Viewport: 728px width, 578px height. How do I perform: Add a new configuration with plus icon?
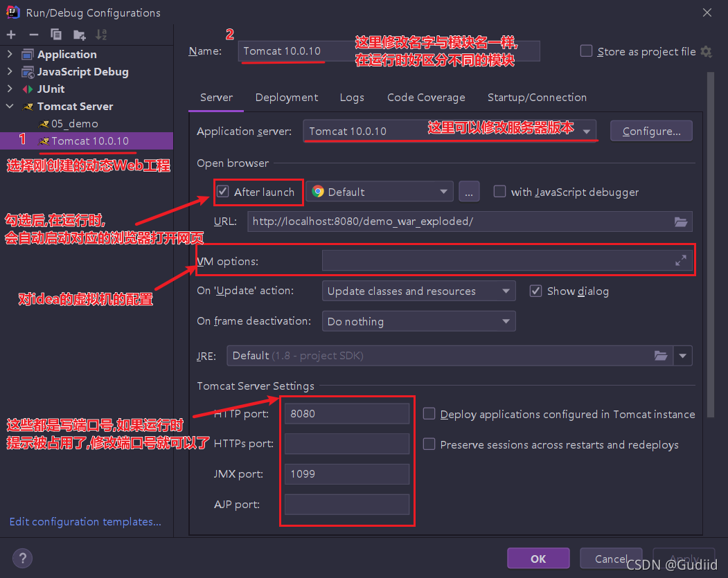pos(11,35)
